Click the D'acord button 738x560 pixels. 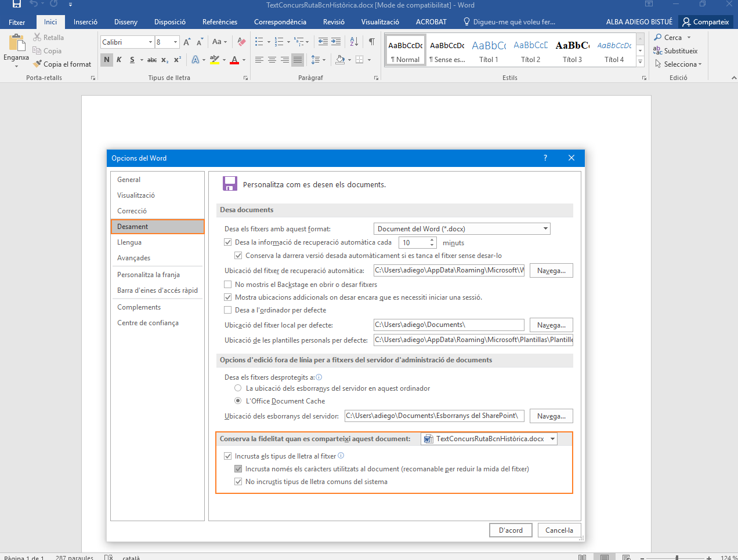click(x=510, y=530)
